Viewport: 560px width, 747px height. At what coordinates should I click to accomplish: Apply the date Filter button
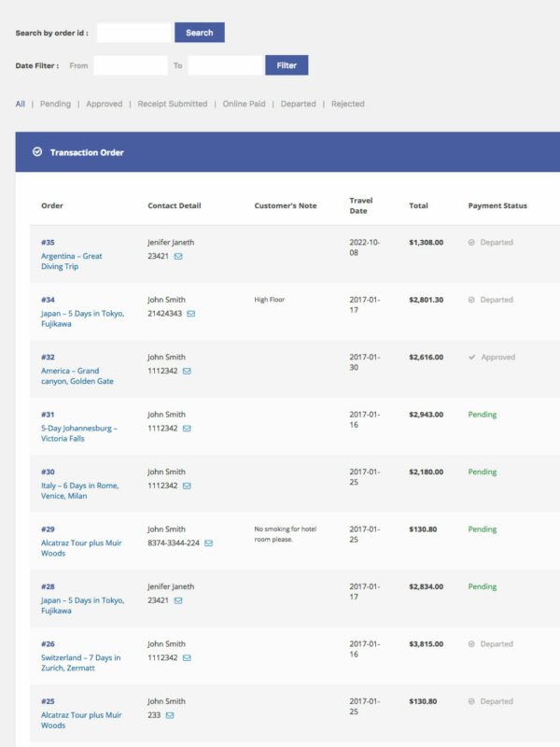pyautogui.click(x=287, y=65)
